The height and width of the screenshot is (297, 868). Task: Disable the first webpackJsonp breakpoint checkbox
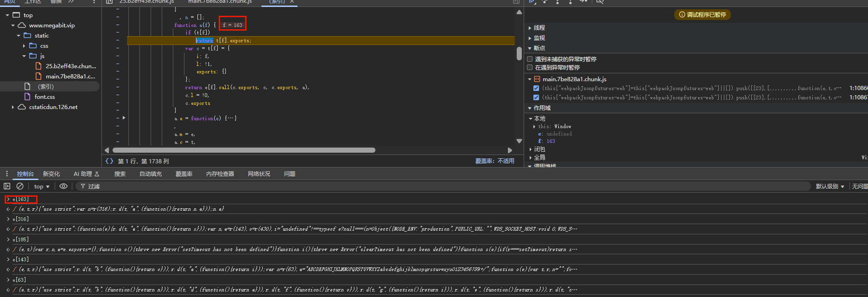[x=536, y=88]
